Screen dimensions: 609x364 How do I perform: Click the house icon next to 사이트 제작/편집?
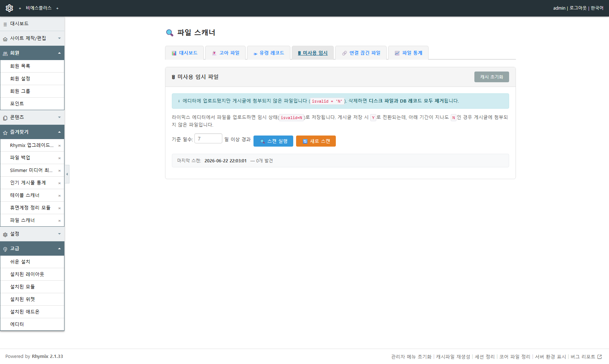[5, 39]
